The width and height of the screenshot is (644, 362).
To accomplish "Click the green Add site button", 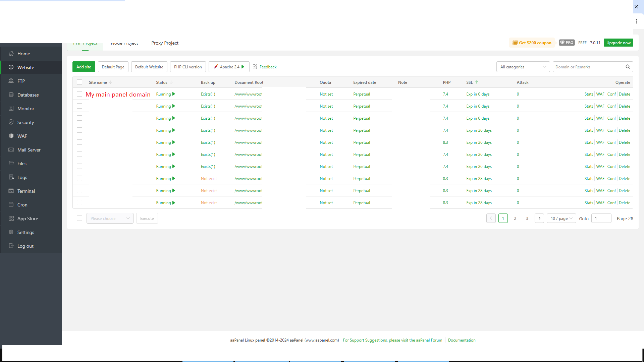I will pos(84,67).
